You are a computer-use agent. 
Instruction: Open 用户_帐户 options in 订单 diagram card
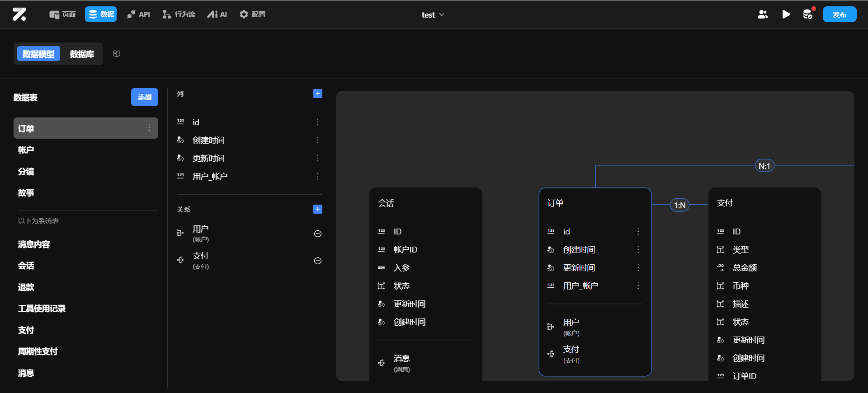coord(638,285)
